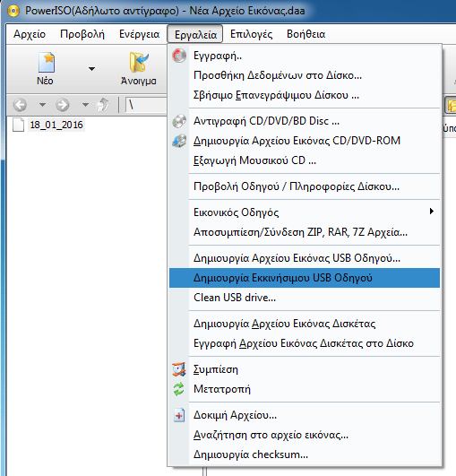Select Μετατροπή menu entry
The width and height of the screenshot is (456, 476).
point(305,389)
